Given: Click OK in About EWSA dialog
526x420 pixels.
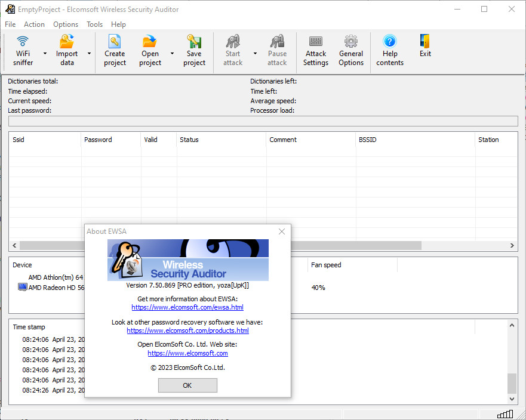Looking at the screenshot, I should tap(187, 385).
